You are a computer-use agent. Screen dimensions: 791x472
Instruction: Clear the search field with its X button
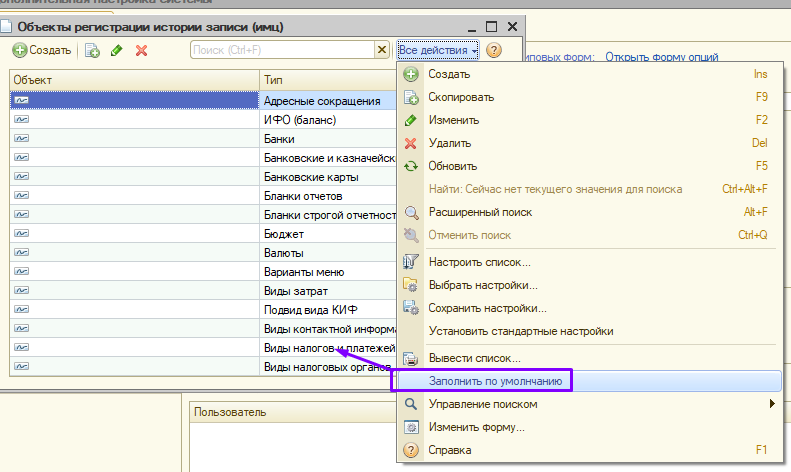[x=381, y=49]
